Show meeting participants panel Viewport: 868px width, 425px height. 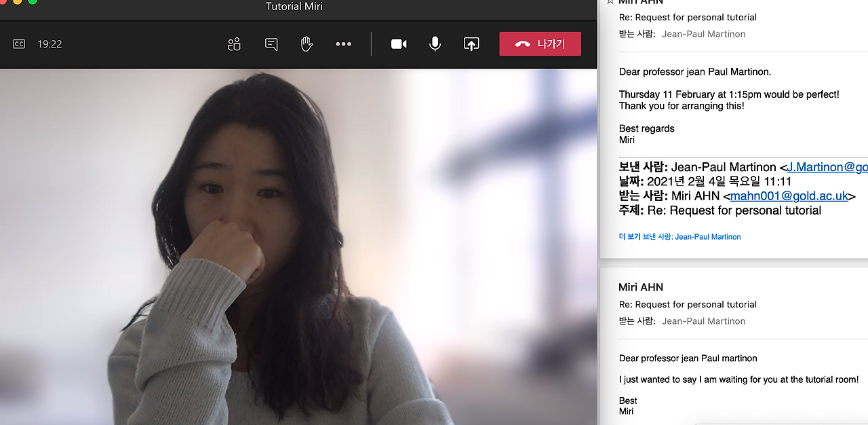(235, 44)
